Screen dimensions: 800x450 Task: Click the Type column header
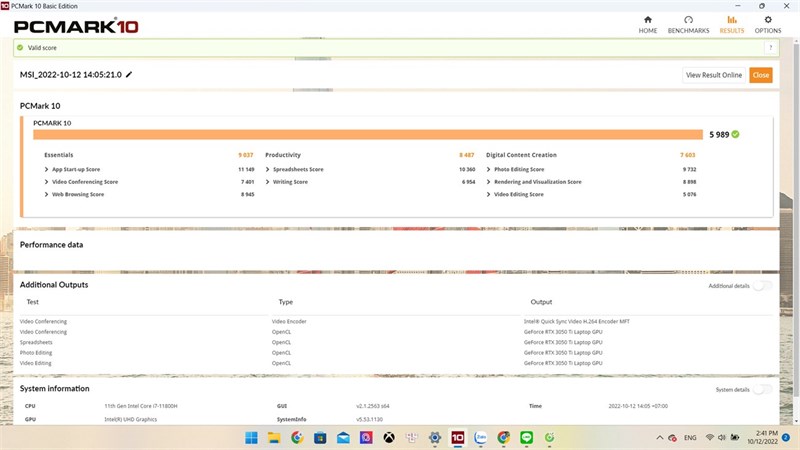[286, 302]
